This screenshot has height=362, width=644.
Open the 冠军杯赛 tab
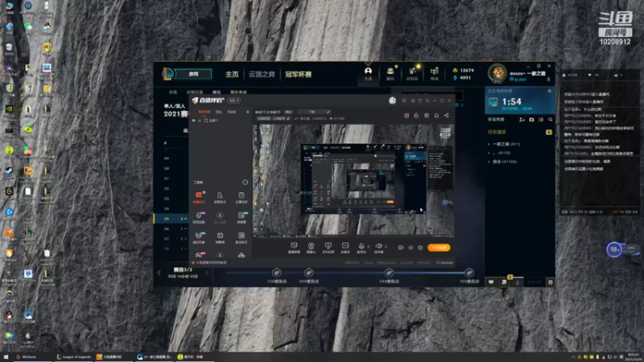click(x=298, y=74)
